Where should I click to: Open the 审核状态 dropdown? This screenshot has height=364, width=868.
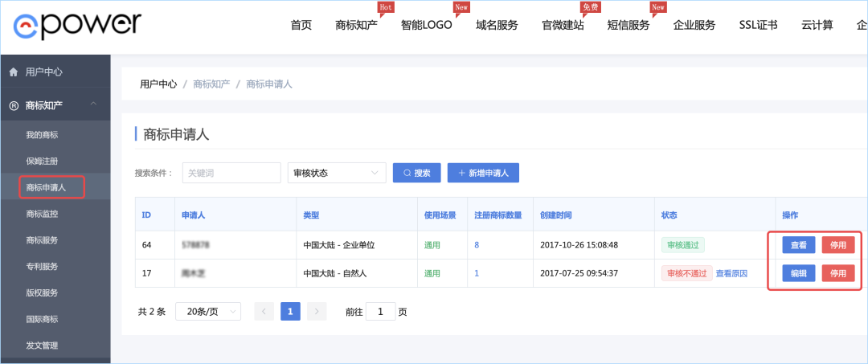[336, 173]
